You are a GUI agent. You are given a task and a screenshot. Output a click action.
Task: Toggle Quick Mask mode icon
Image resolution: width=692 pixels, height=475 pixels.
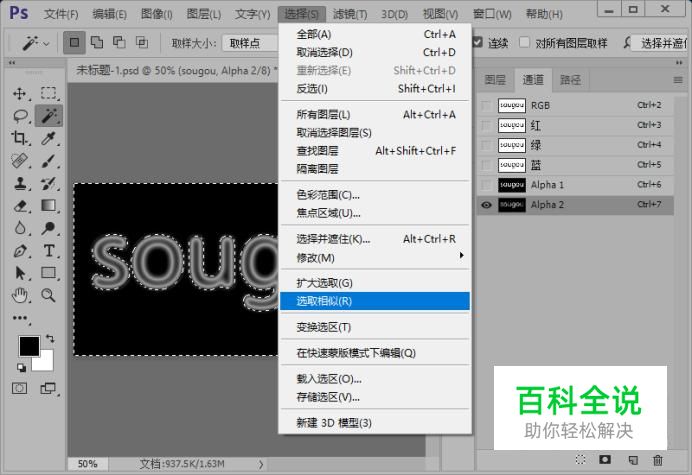[x=19, y=388]
